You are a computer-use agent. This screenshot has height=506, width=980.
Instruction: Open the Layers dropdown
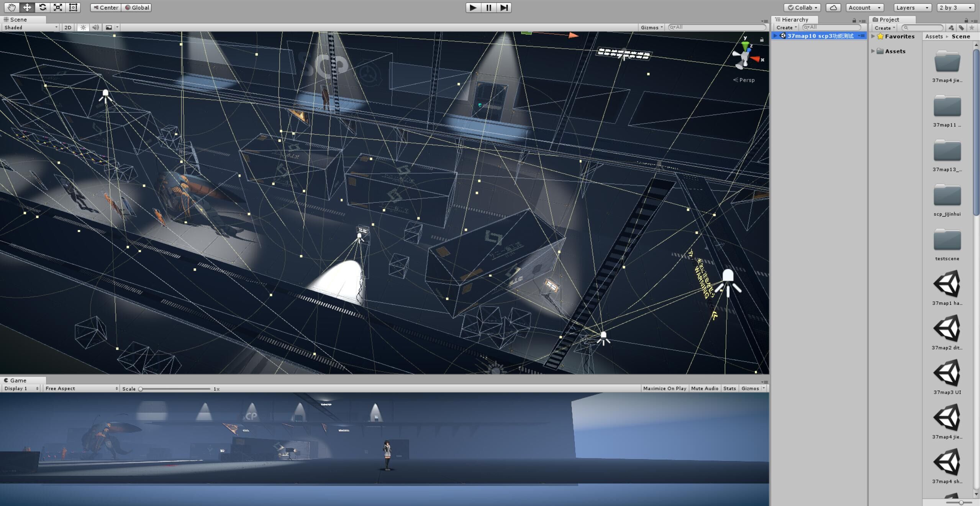[913, 8]
